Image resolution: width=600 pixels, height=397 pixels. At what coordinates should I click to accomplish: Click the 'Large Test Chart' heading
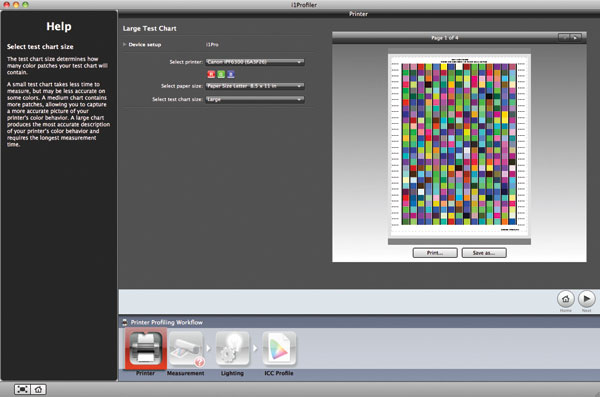(x=150, y=28)
